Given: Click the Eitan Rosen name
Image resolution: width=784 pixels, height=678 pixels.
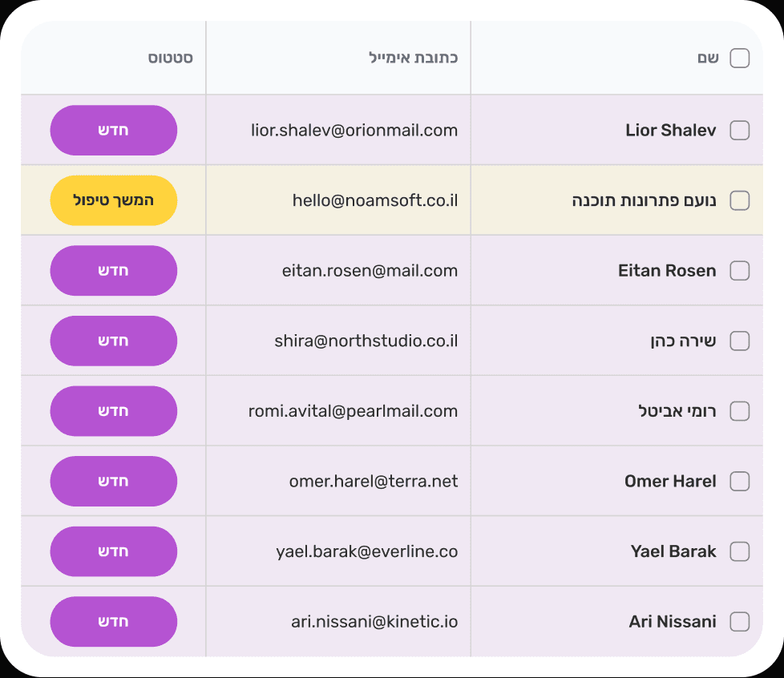Looking at the screenshot, I should (x=667, y=271).
